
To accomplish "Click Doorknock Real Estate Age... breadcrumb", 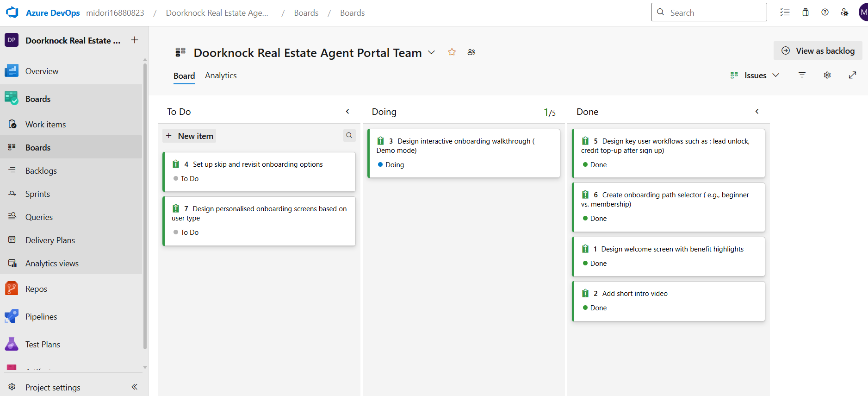I will click(x=217, y=13).
